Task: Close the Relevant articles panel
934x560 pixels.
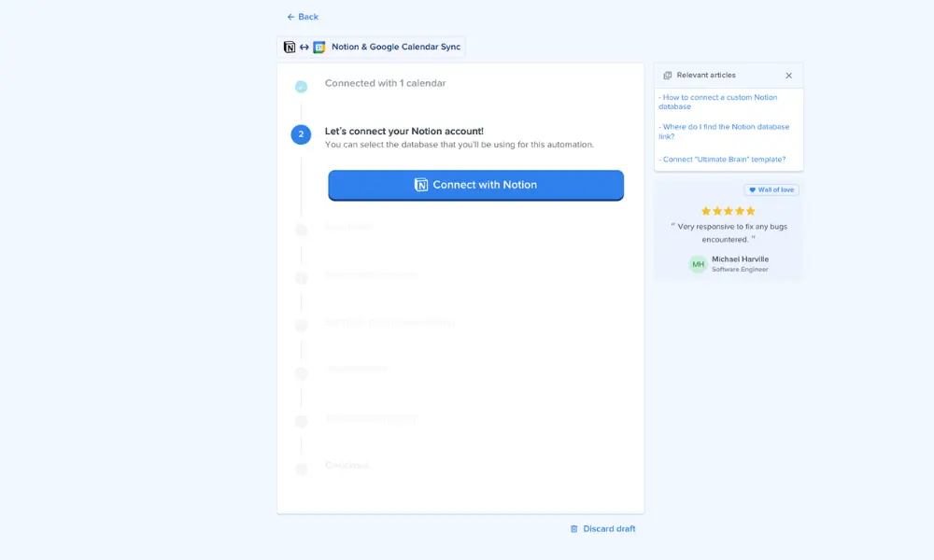Action: 788,76
